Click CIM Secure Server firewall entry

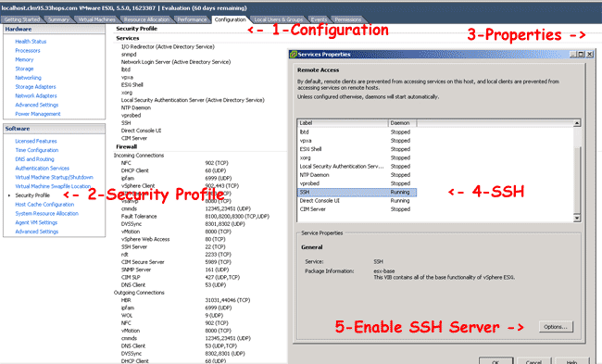click(x=143, y=262)
